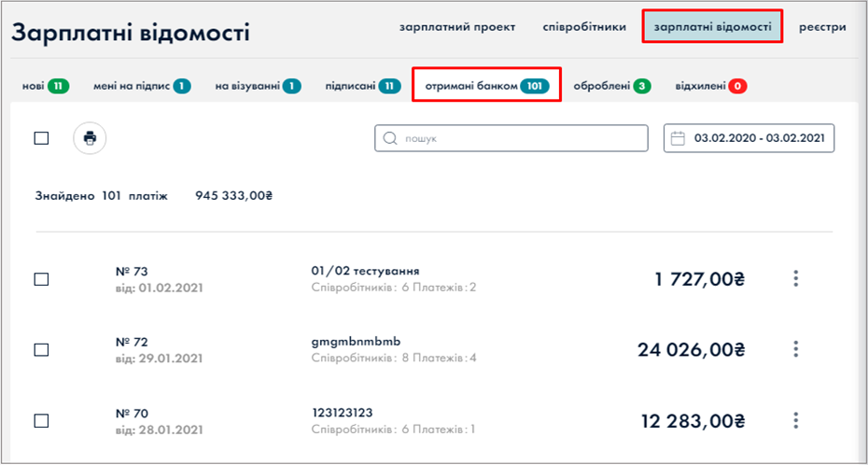Click the «пошук» search input field
The image size is (868, 465).
tap(518, 138)
